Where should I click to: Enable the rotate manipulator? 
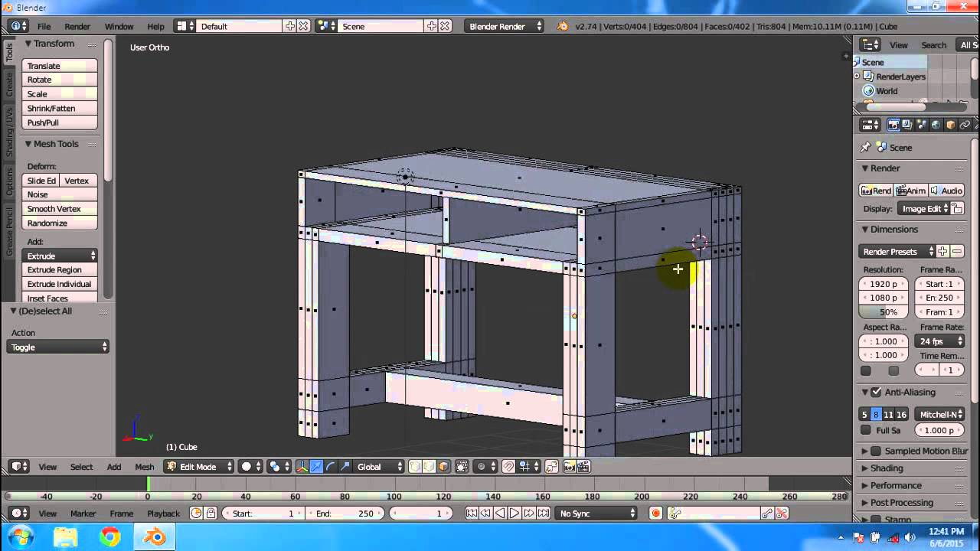coord(331,467)
